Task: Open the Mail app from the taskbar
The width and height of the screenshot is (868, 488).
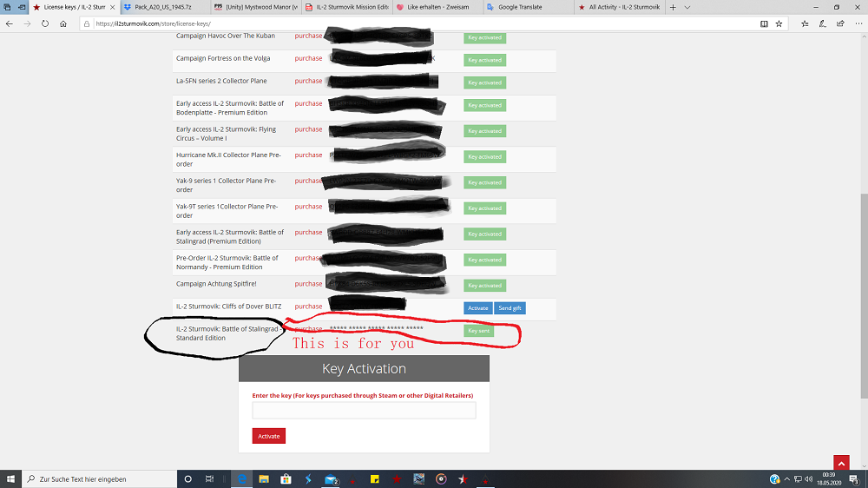Action: pyautogui.click(x=331, y=479)
